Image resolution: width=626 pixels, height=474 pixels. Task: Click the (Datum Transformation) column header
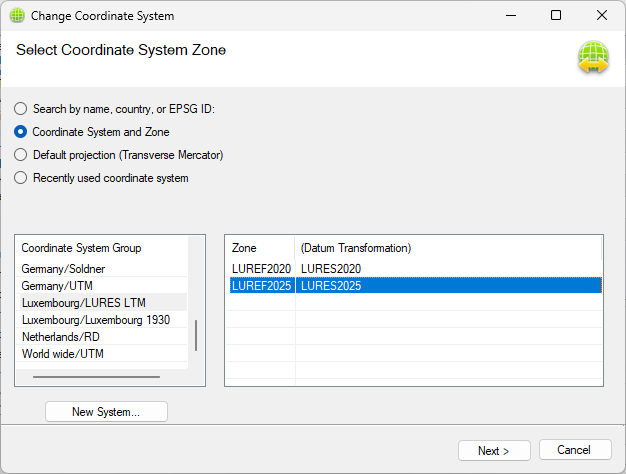tap(448, 248)
